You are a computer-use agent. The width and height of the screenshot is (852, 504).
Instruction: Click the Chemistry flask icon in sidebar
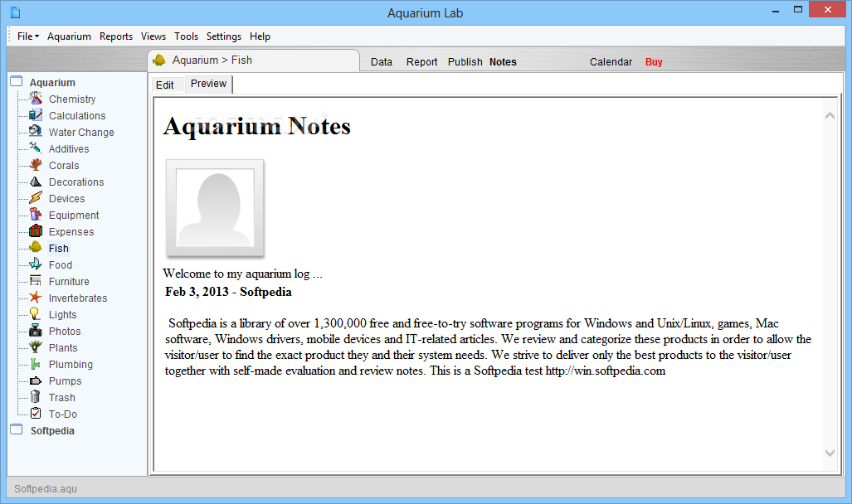(x=36, y=99)
